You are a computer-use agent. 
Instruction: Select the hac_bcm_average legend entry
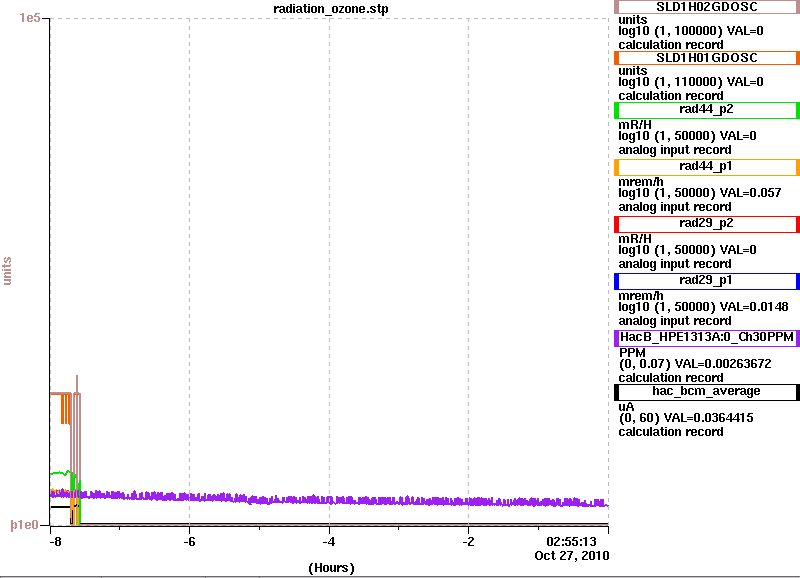click(707, 392)
